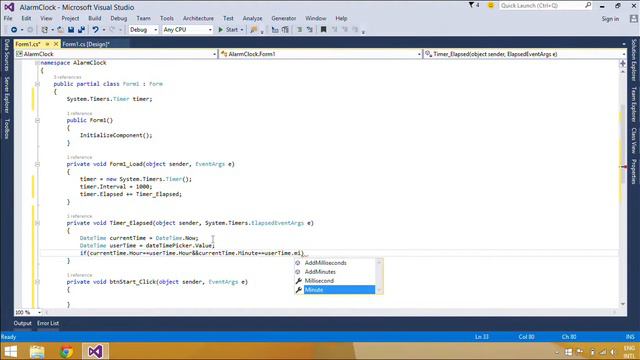Viewport: 640px width, 360px height.
Task: Open the Error List tab
Action: click(x=48, y=323)
